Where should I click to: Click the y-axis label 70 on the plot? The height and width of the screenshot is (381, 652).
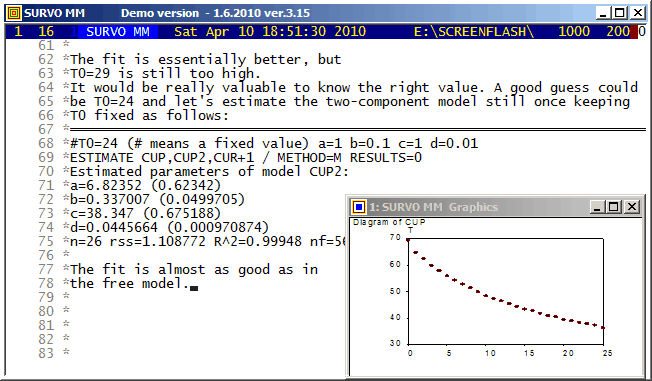tap(395, 238)
